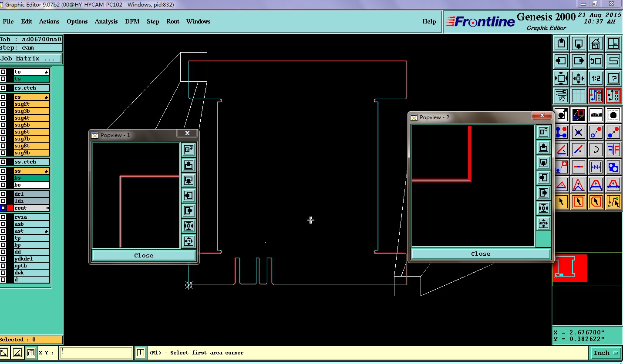Toggle the checkbox for layer rout
Image resolution: width=623 pixels, height=364 pixels.
pyautogui.click(x=3, y=208)
